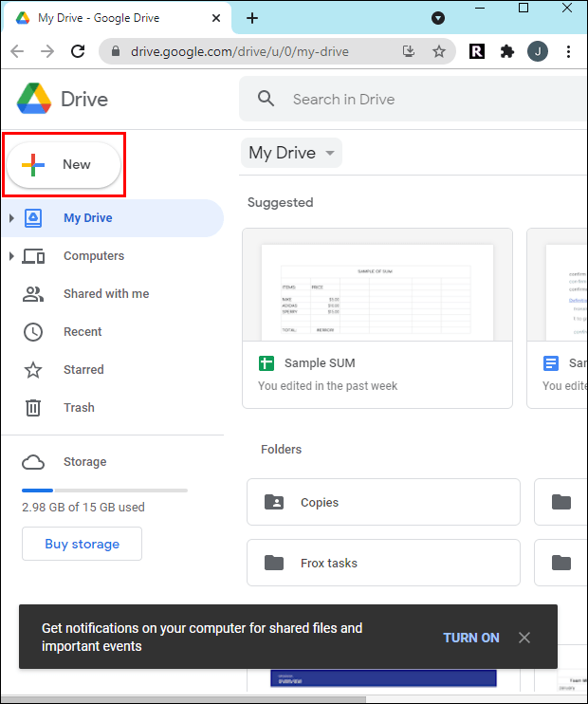The image size is (588, 704).
Task: Select the My Drive - Google Drive tab
Action: [118, 18]
